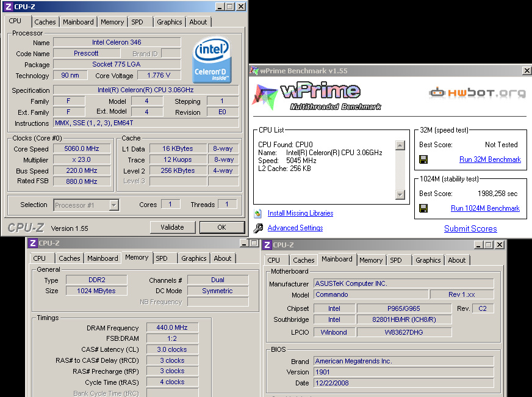
Task: Run the 1024M Benchmark
Action: point(485,208)
